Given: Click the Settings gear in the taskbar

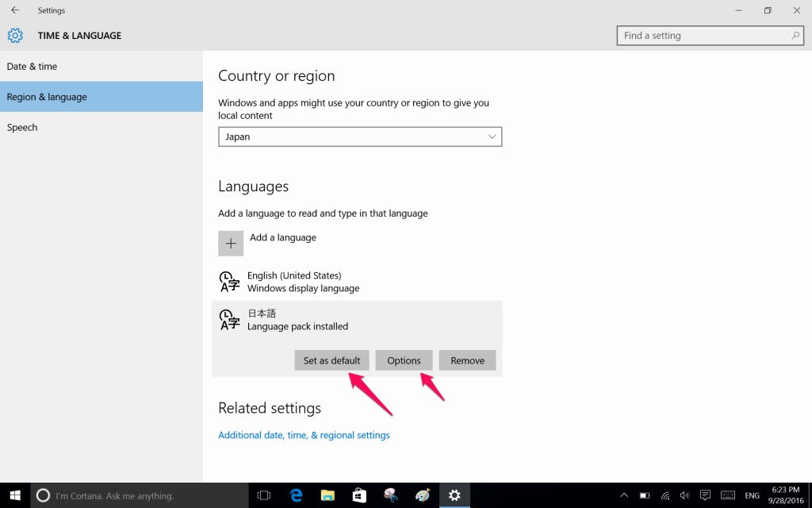Looking at the screenshot, I should tap(454, 495).
